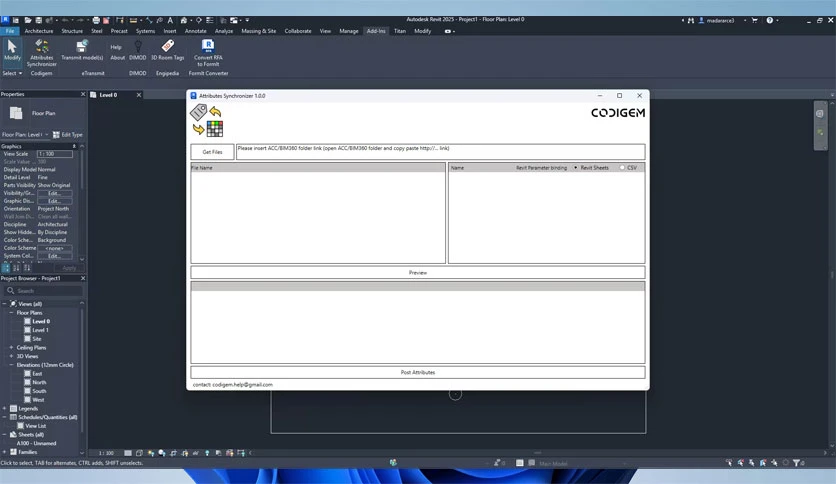Screen dimensions: 836x484
Task: Click the Open folder icon in quick access toolbar
Action: pos(28,20)
